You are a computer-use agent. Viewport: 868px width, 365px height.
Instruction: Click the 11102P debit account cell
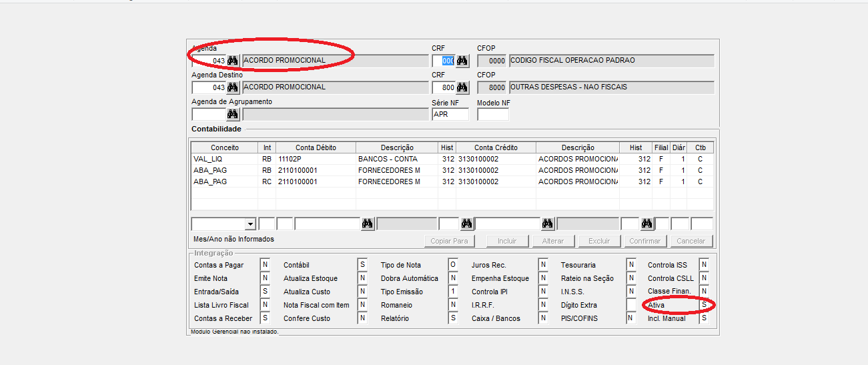(316, 159)
